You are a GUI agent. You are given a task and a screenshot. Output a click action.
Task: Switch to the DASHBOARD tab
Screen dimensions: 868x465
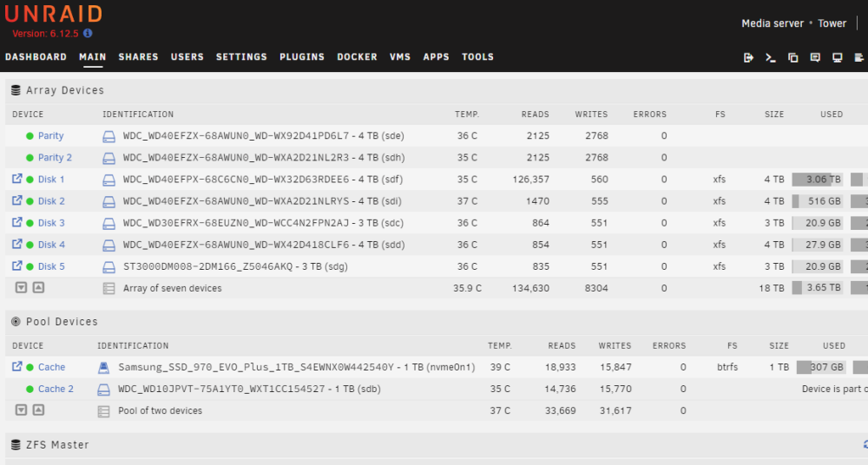coord(36,57)
